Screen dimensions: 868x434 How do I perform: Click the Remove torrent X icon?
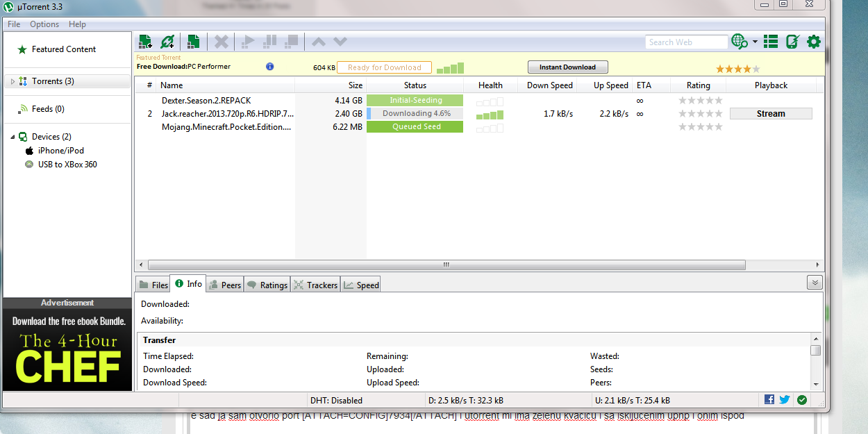pyautogui.click(x=221, y=42)
